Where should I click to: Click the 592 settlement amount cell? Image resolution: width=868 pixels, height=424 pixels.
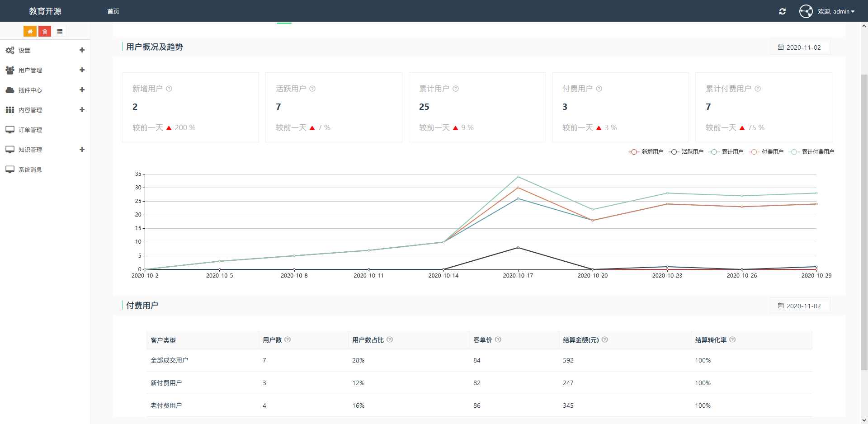point(568,360)
